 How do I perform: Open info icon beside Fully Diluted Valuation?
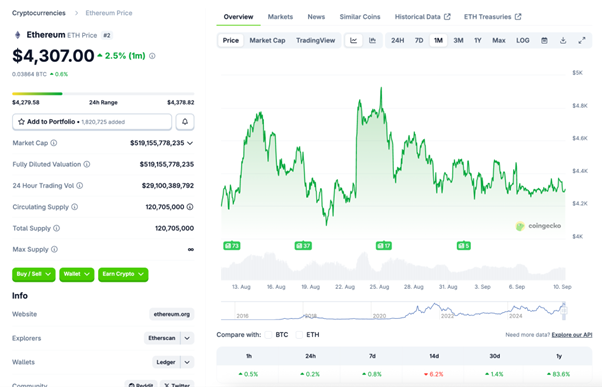coord(87,164)
